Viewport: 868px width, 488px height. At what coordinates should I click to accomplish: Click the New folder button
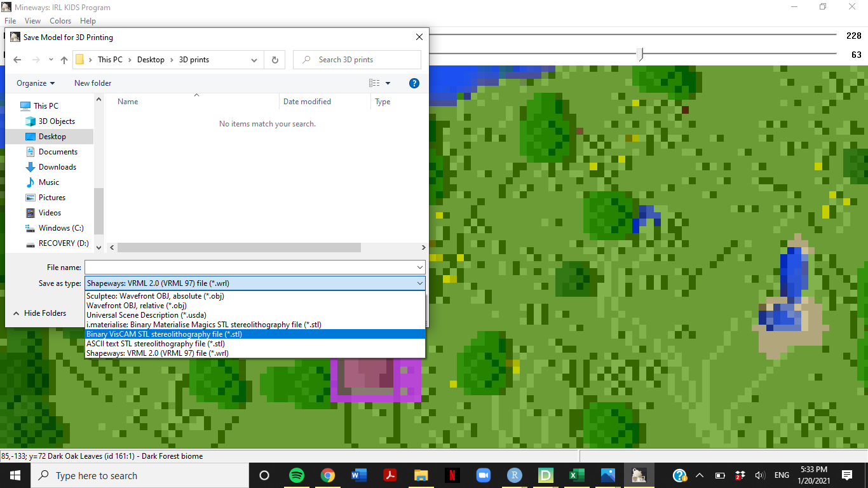[93, 83]
